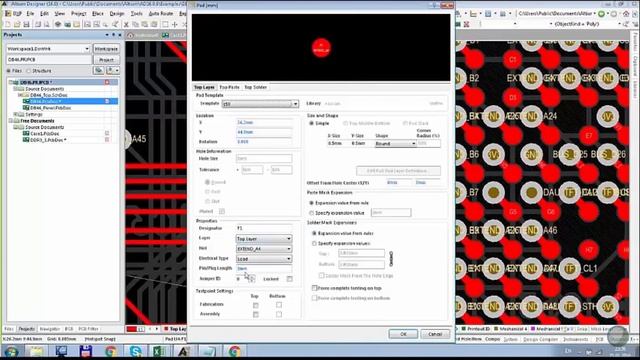Open Excel from the taskbar
Screen dimensions: 640x360
tap(159, 351)
